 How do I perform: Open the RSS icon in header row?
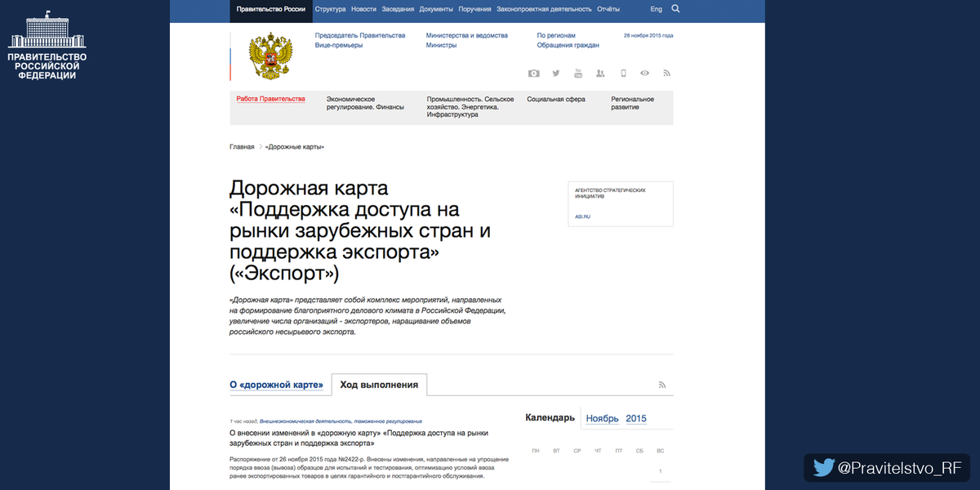click(x=666, y=73)
